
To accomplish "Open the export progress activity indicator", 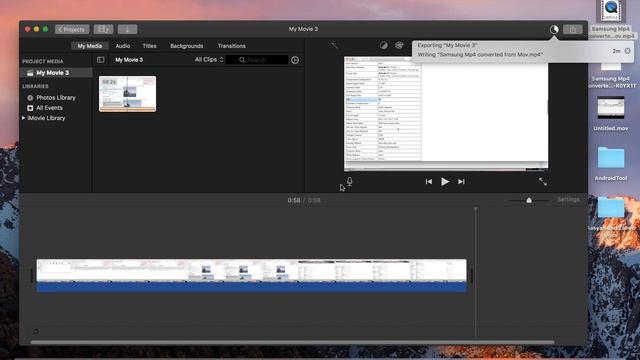I will click(x=554, y=29).
